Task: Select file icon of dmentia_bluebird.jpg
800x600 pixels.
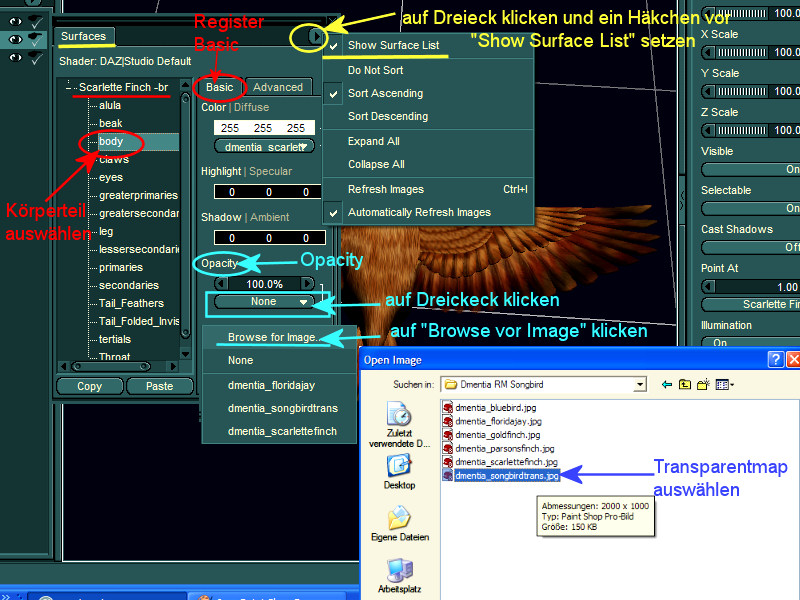Action: (448, 408)
